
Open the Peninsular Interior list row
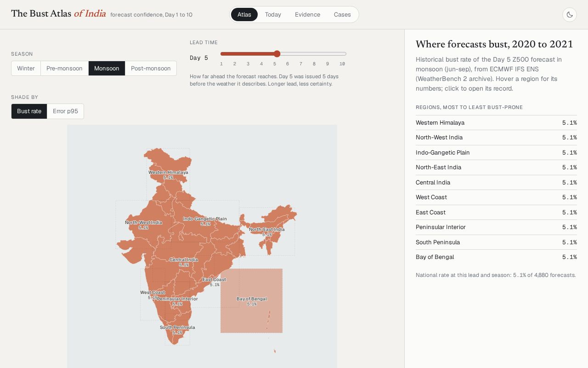pyautogui.click(x=496, y=227)
